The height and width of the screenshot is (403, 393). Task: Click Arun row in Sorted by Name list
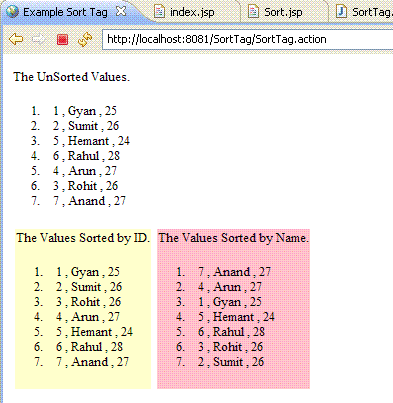click(230, 287)
